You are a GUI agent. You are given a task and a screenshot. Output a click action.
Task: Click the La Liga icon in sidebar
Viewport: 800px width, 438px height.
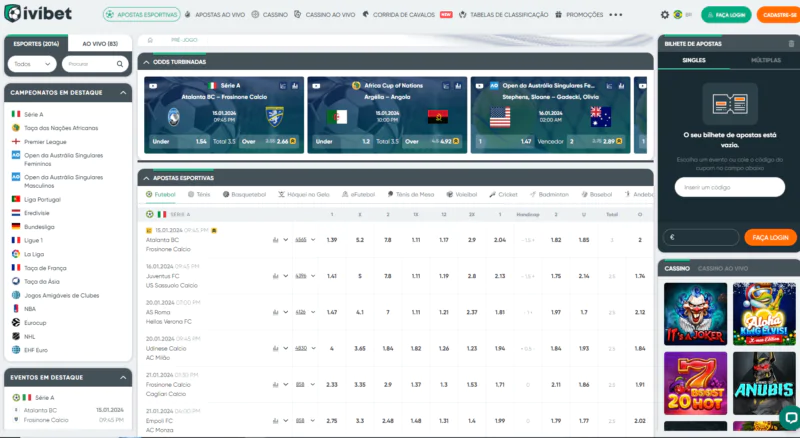click(x=16, y=254)
